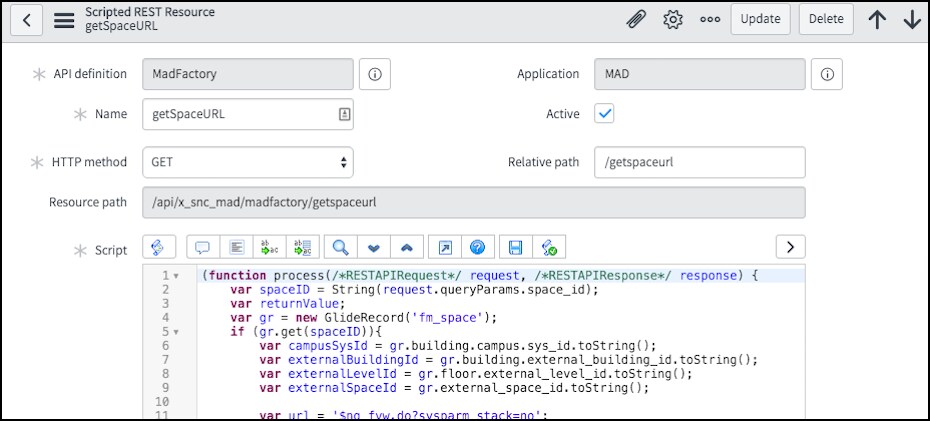Toggle comment on selected script lines
This screenshot has width=930, height=421.
203,247
